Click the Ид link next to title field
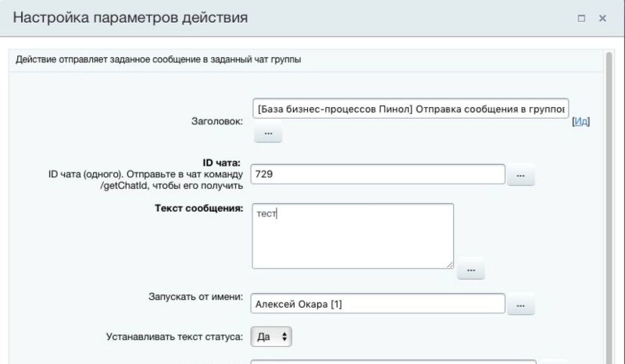 pos(580,121)
